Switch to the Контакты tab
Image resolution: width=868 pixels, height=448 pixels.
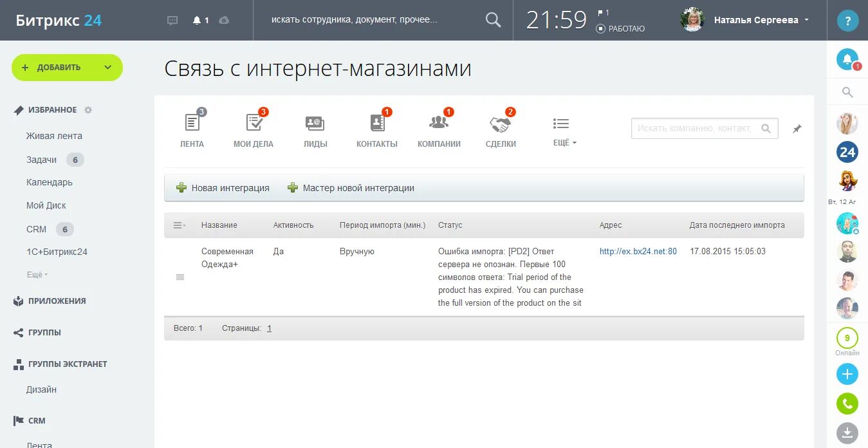(377, 123)
